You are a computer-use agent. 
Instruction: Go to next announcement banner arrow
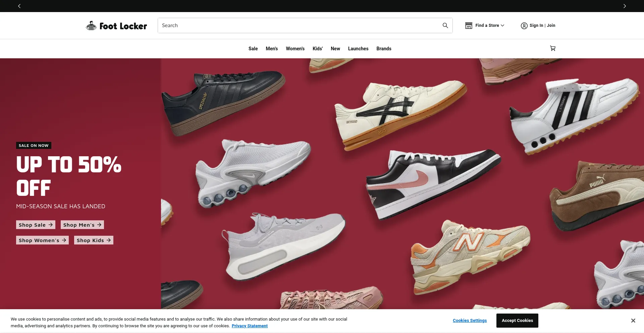pyautogui.click(x=625, y=6)
